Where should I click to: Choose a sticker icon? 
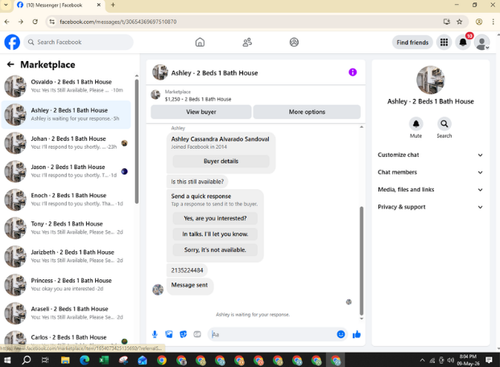pyautogui.click(x=183, y=334)
